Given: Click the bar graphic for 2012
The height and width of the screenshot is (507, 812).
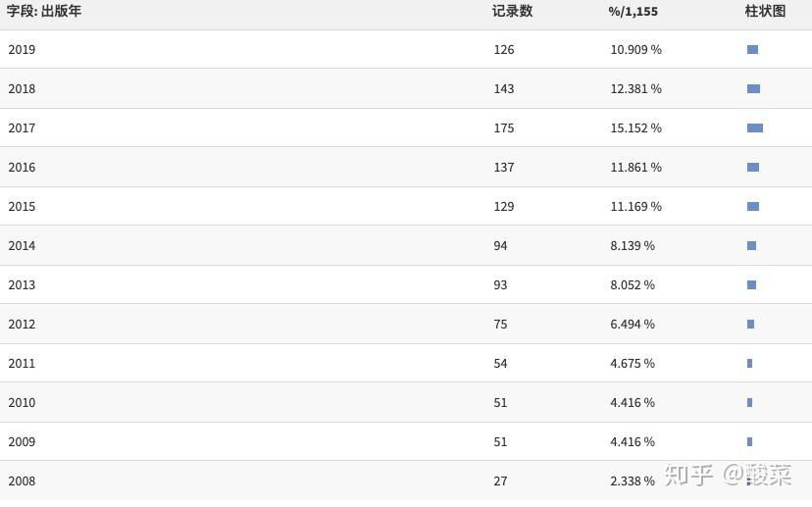Looking at the screenshot, I should point(750,325).
